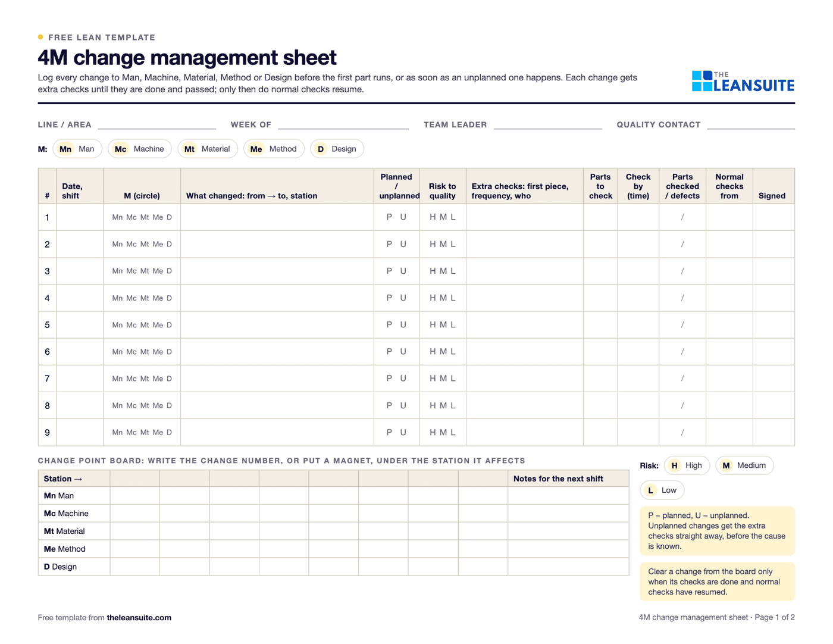This screenshot has width=833, height=644.
Task: Click the Week Of blank field
Action: (343, 124)
